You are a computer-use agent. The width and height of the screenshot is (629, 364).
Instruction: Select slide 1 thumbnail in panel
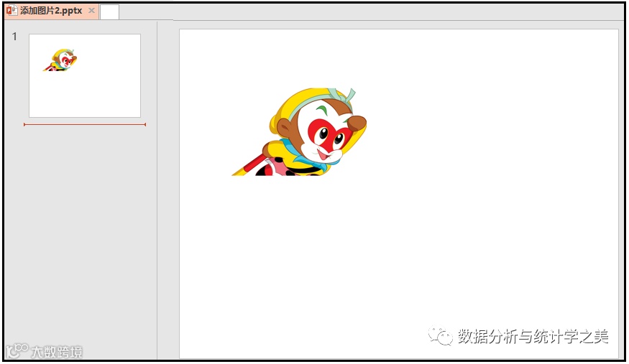(85, 75)
